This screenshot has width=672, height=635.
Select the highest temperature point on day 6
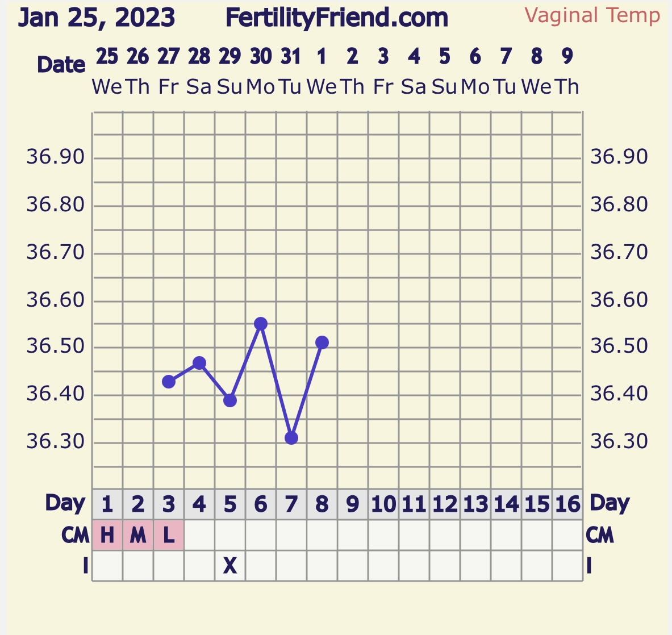point(261,324)
